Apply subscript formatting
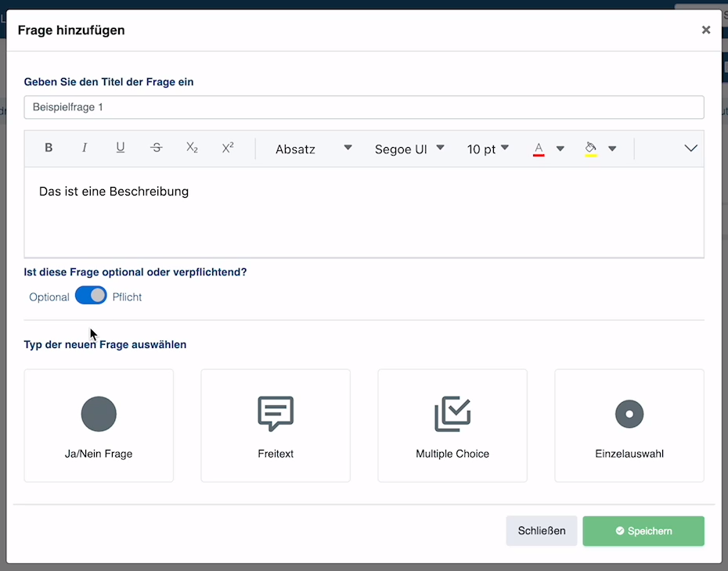This screenshot has width=728, height=571. pos(192,148)
